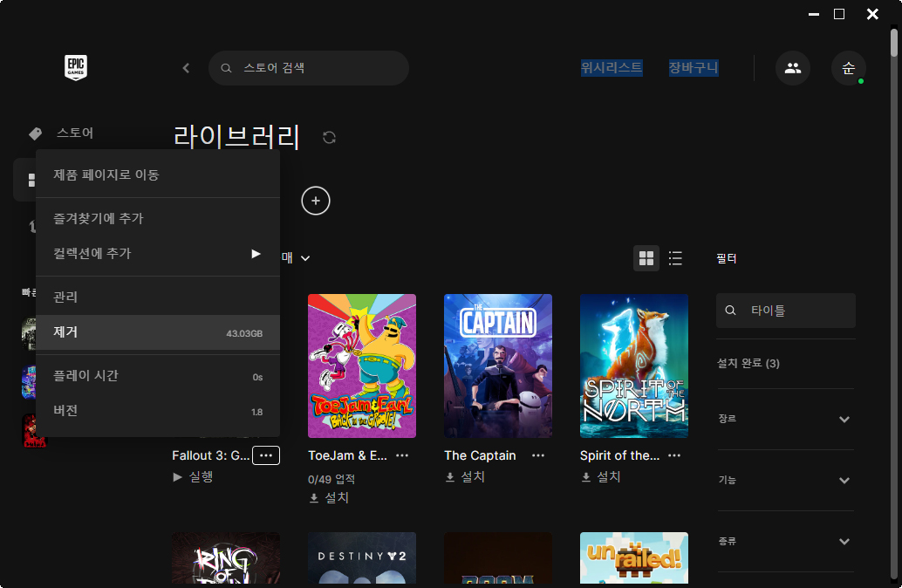Click the 버전 menu row
Viewport: 902px width, 588px height.
coord(158,411)
